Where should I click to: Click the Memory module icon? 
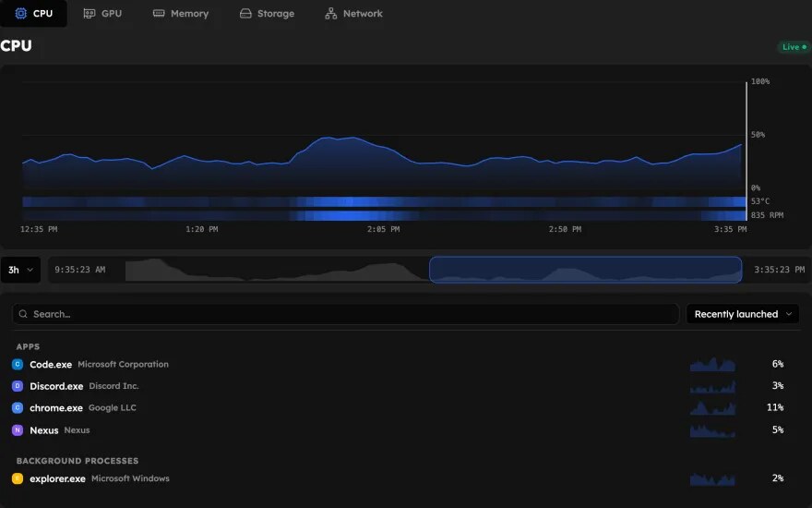pyautogui.click(x=159, y=14)
